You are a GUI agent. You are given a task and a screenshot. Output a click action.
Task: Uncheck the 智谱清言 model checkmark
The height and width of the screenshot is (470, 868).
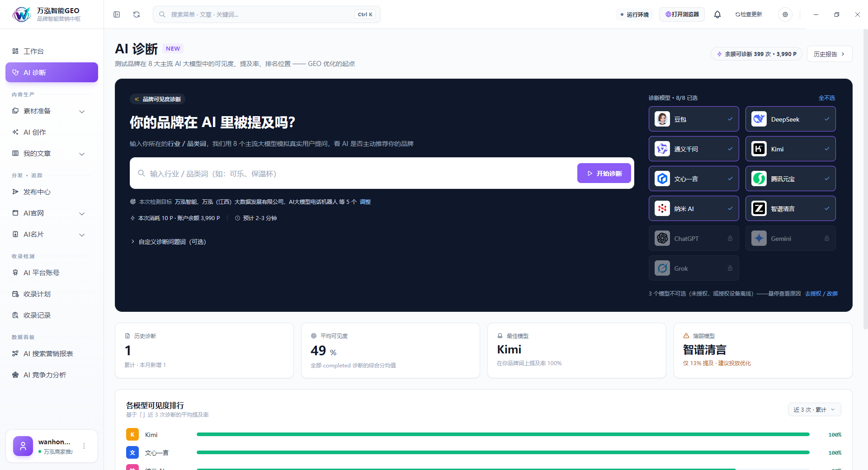827,208
